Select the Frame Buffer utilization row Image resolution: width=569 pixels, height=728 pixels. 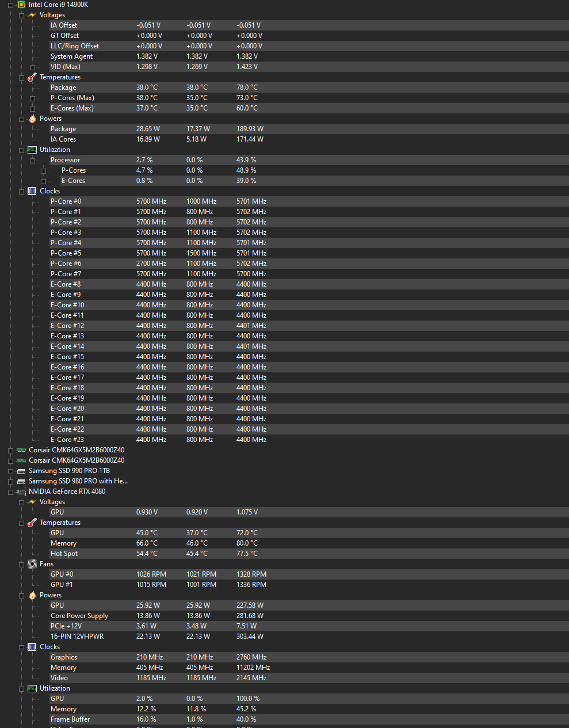(309, 719)
